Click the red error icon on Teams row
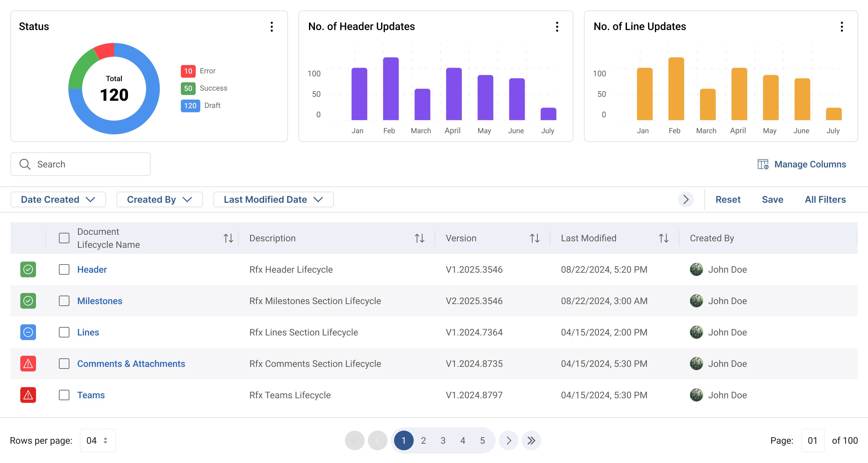This screenshot has width=868, height=463. pyautogui.click(x=28, y=395)
